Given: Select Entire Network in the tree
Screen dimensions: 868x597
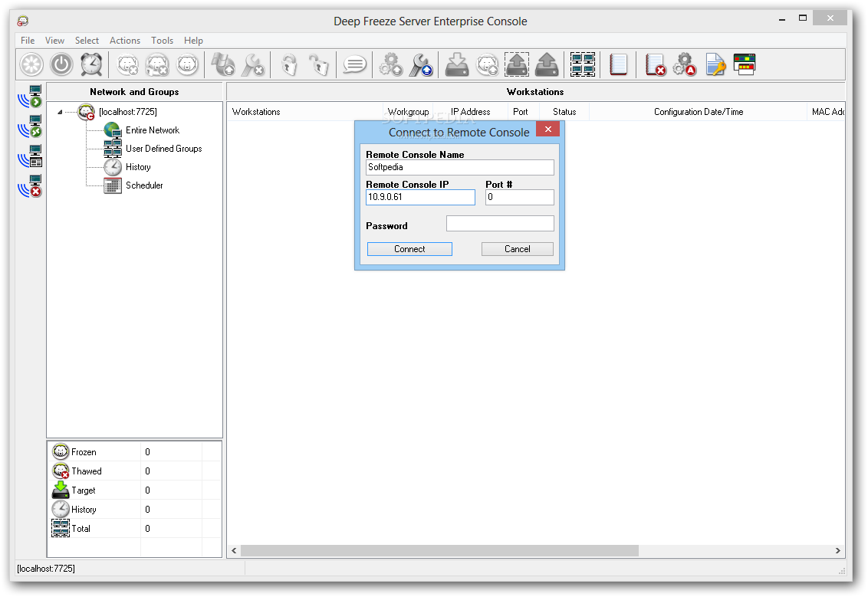Looking at the screenshot, I should (x=153, y=130).
